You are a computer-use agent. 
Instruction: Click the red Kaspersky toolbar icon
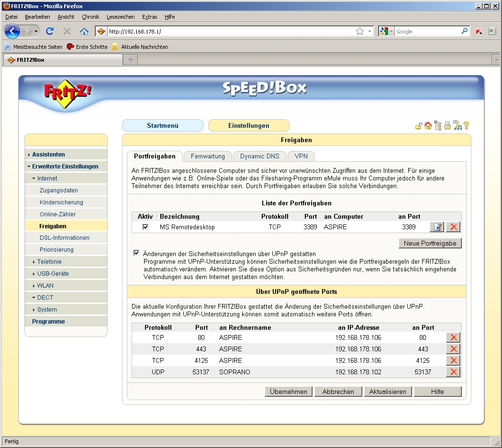(x=479, y=31)
